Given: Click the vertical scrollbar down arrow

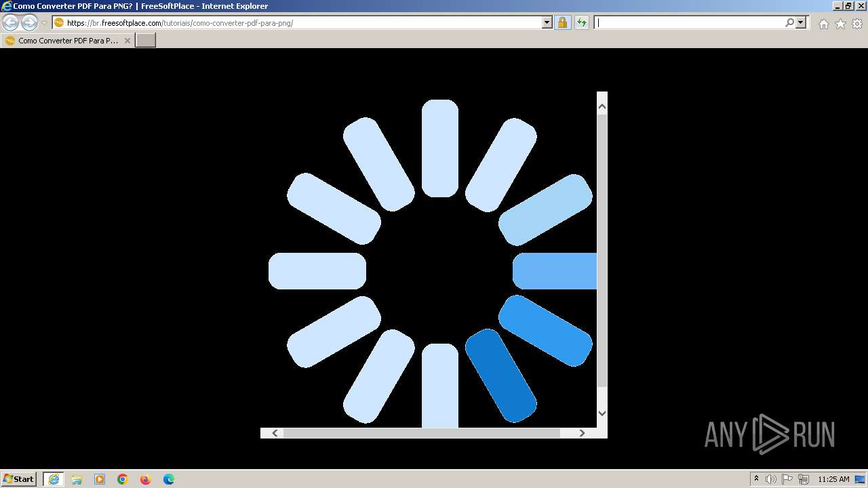Looking at the screenshot, I should (602, 413).
